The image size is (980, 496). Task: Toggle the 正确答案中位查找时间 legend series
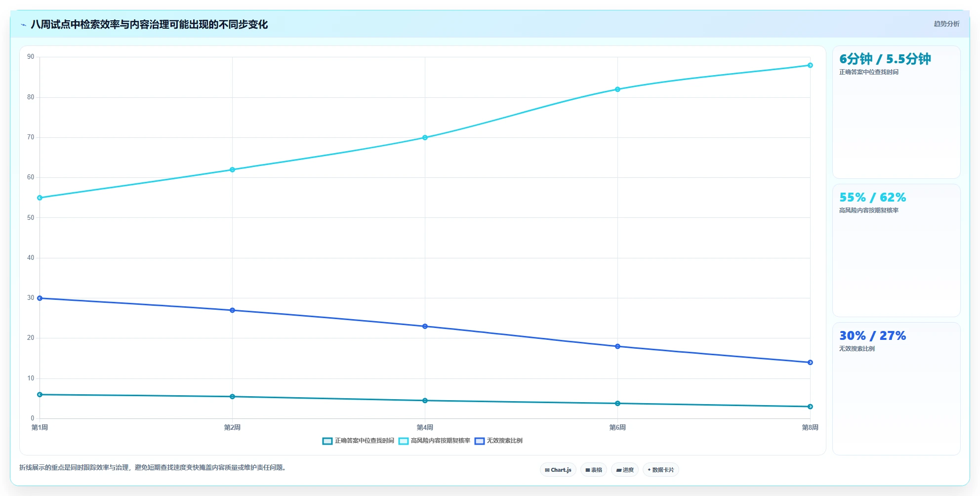click(x=358, y=441)
